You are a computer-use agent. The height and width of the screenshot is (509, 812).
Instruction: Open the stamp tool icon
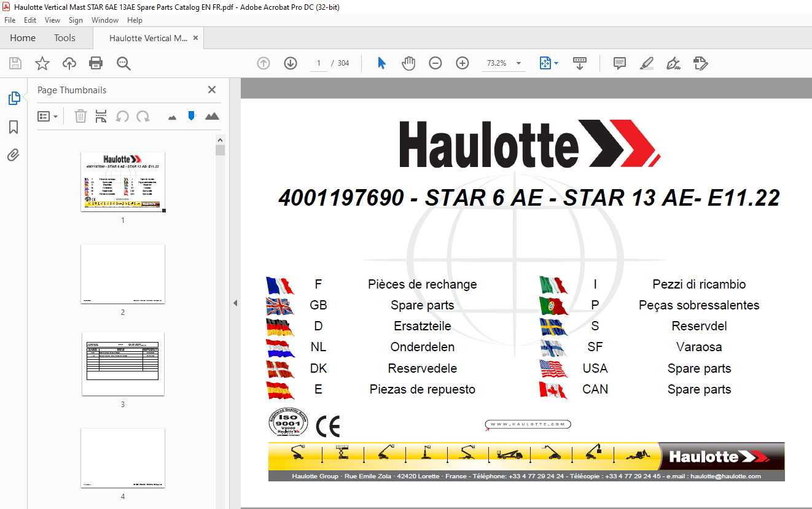click(701, 63)
